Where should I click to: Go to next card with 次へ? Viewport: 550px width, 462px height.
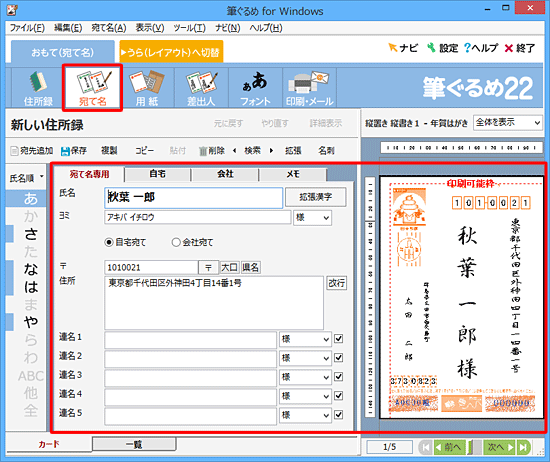pyautogui.click(x=499, y=447)
